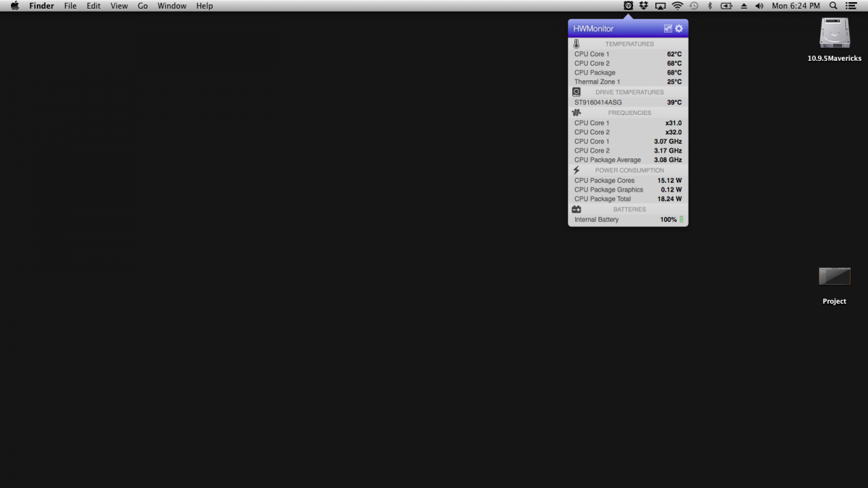Open the Notification Center icon
Image resolution: width=868 pixels, height=488 pixels.
851,6
